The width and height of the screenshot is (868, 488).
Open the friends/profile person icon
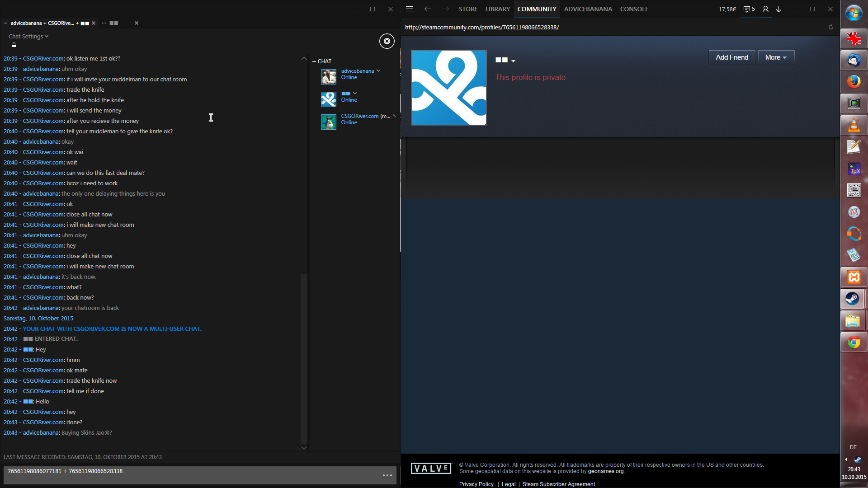[765, 9]
